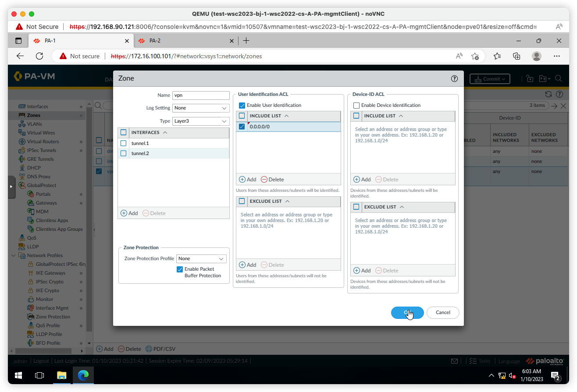Check the tunnel.1 interface checkbox
Image resolution: width=577 pixels, height=392 pixels.
click(123, 143)
